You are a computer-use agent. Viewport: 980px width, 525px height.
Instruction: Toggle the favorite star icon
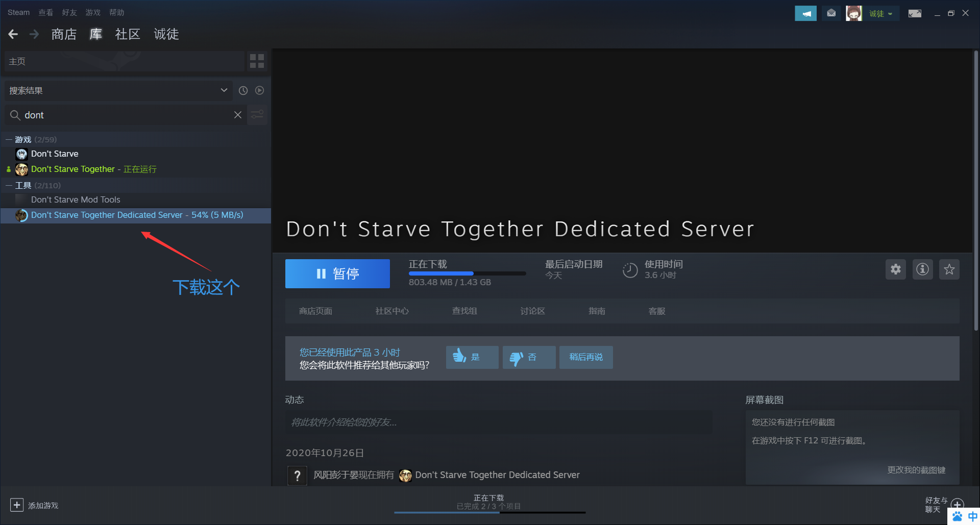coord(949,269)
